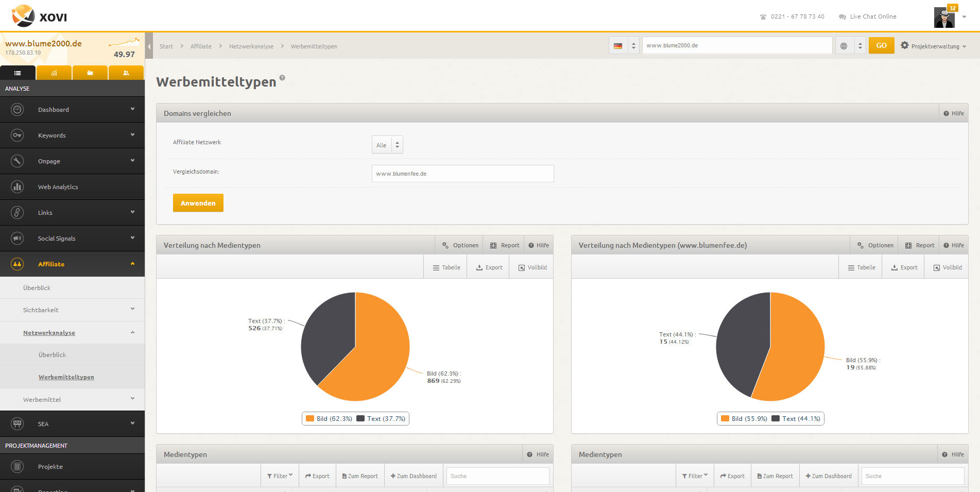Viewport: 980px width, 492px height.
Task: Click the globe search engine icon
Action: pyautogui.click(x=844, y=46)
